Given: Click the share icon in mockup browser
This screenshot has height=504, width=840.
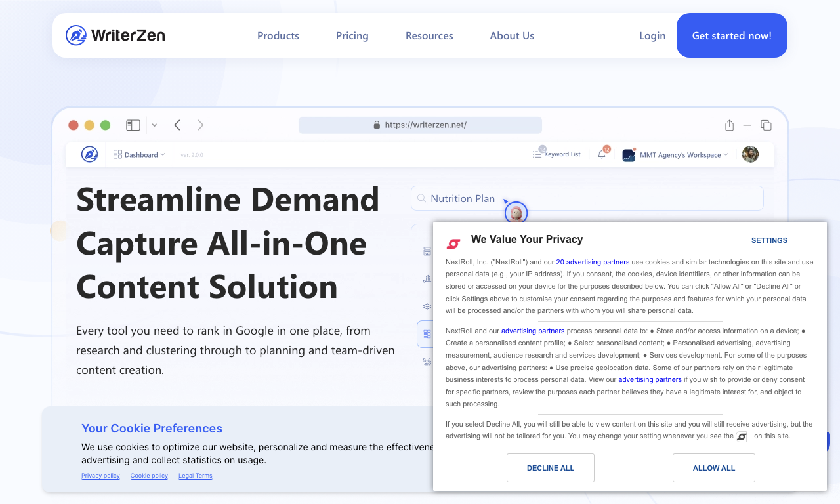Looking at the screenshot, I should pos(729,125).
